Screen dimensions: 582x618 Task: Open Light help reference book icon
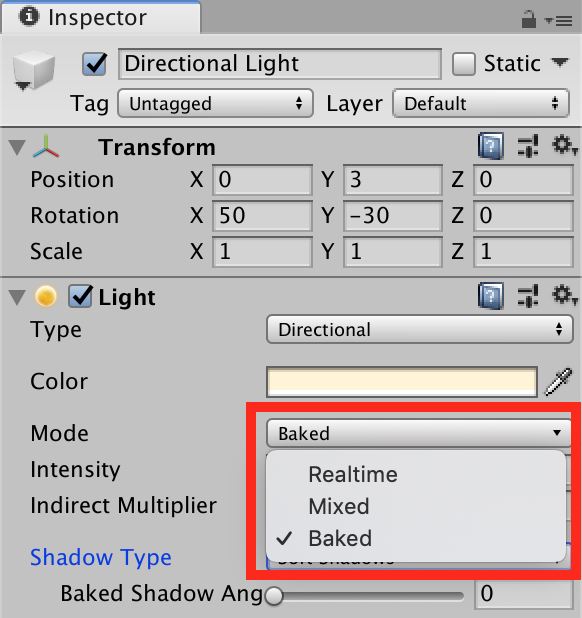tap(491, 296)
